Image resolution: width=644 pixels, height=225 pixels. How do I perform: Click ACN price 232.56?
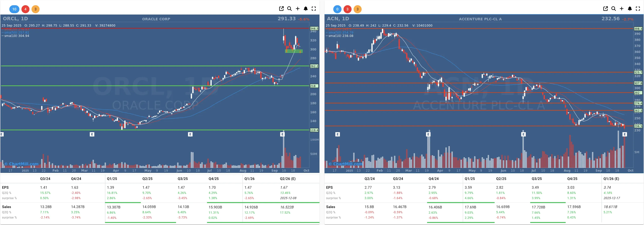click(x=610, y=18)
